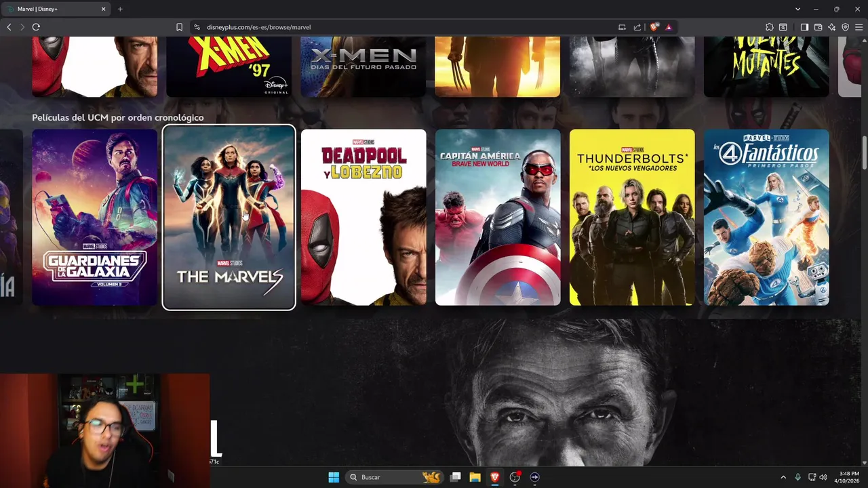Click the install/cast screen icon in address bar

tap(622, 27)
